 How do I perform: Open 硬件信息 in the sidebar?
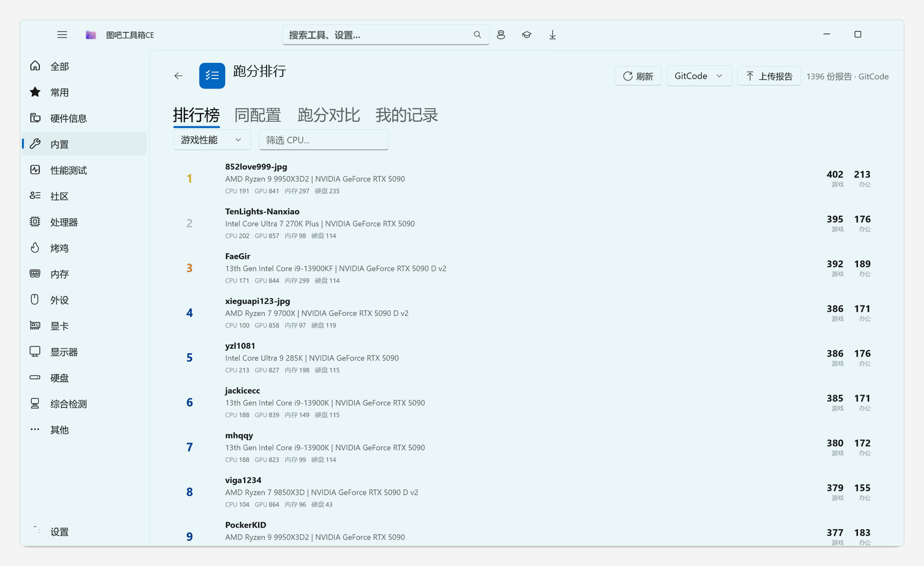pyautogui.click(x=84, y=118)
